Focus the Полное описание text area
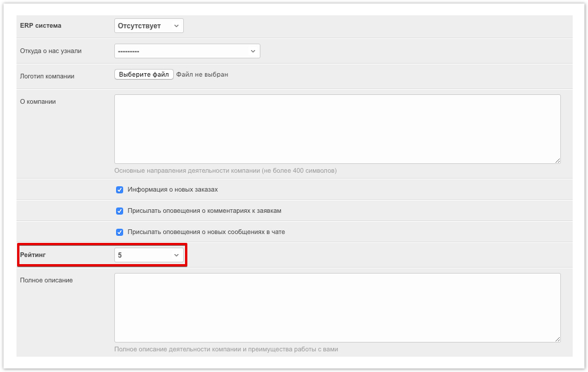The width and height of the screenshot is (588, 372). click(338, 308)
